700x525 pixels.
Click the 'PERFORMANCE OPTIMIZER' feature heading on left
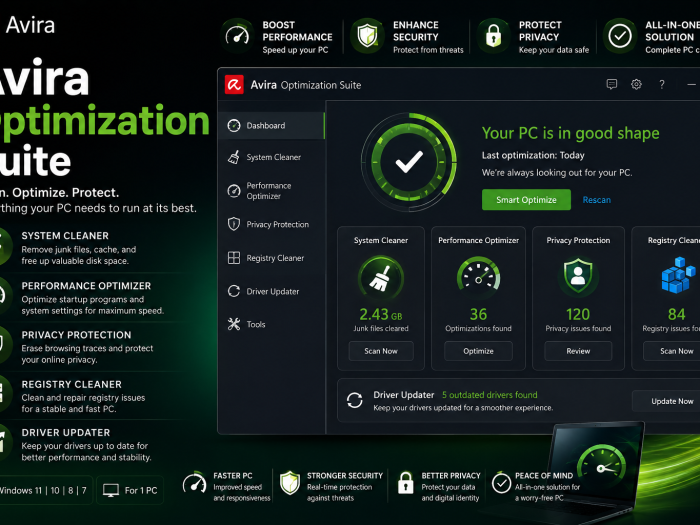coord(86,286)
